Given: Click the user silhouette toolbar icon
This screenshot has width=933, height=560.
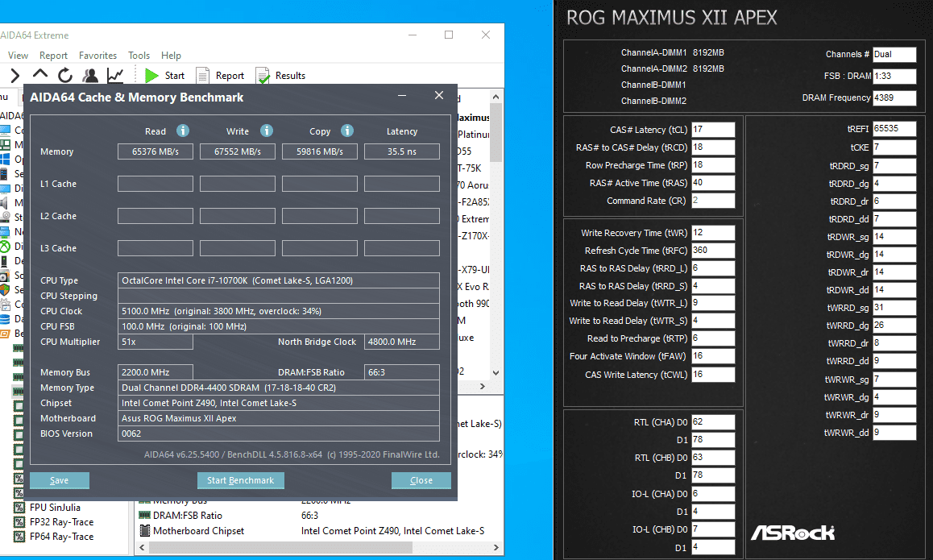Looking at the screenshot, I should tap(90, 76).
